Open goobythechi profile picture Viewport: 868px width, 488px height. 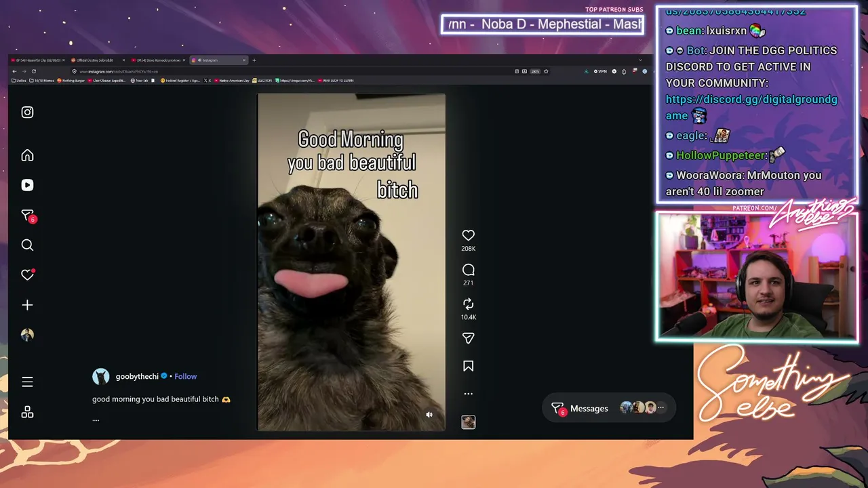tap(101, 377)
